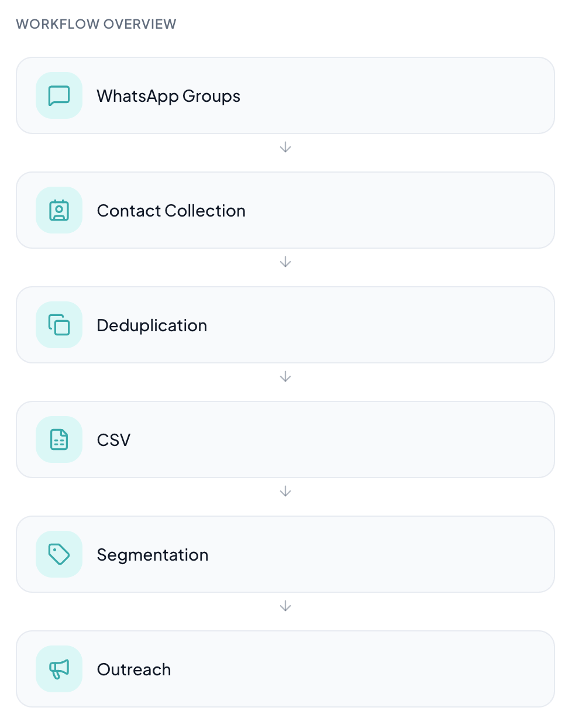Select the Deduplication step text

[152, 325]
